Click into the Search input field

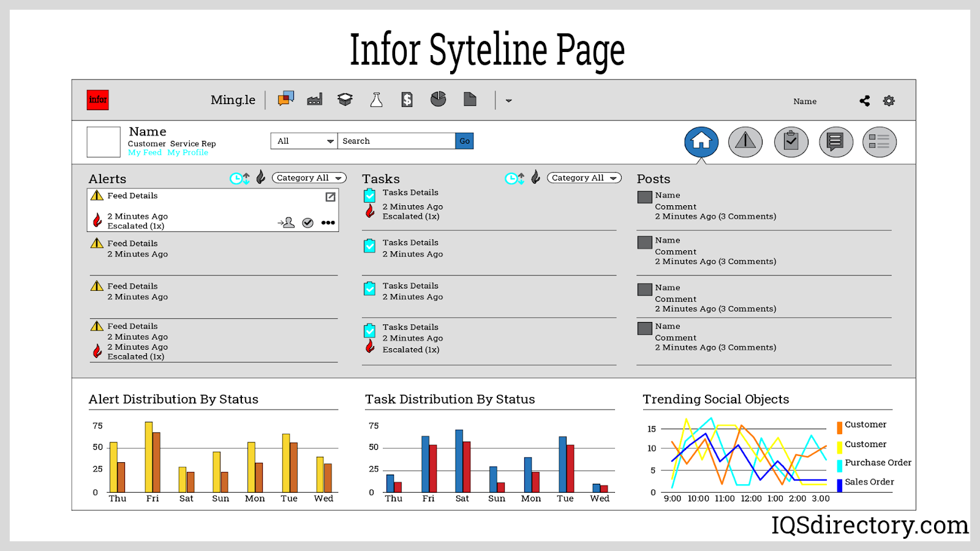click(396, 141)
